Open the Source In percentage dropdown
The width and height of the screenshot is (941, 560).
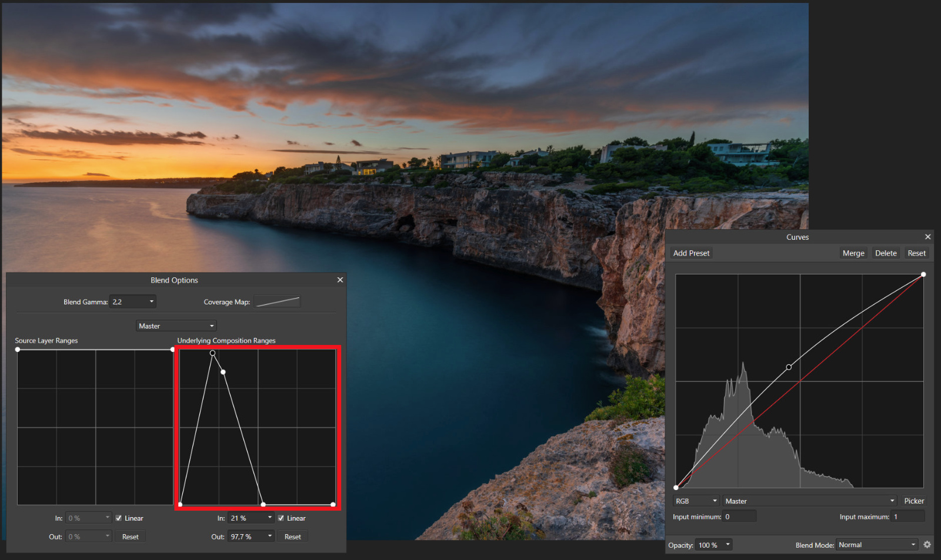(x=88, y=518)
